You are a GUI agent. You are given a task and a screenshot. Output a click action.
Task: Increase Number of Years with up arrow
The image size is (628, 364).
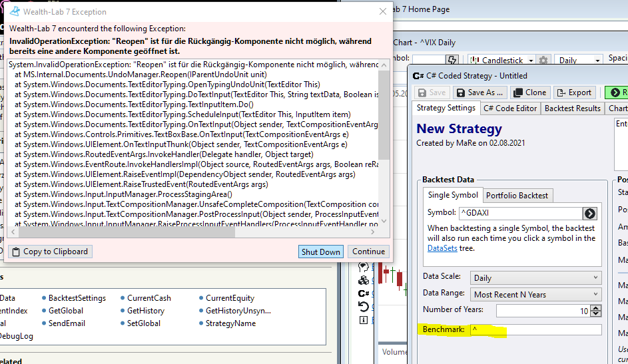pyautogui.click(x=596, y=308)
